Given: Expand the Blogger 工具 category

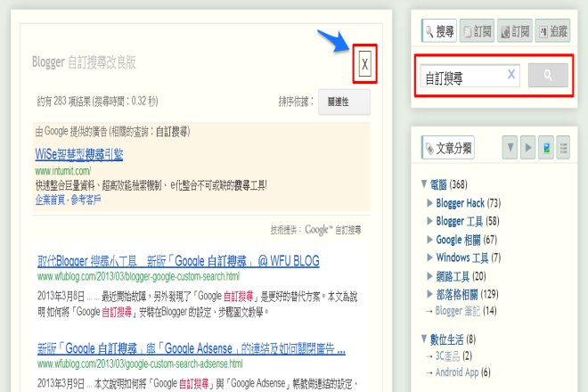Looking at the screenshot, I should [429, 221].
